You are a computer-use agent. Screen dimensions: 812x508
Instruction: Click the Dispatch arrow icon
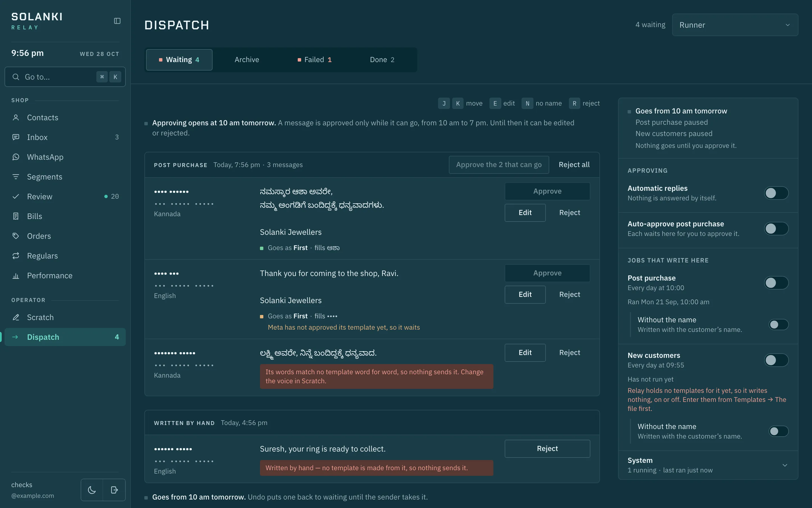click(15, 337)
